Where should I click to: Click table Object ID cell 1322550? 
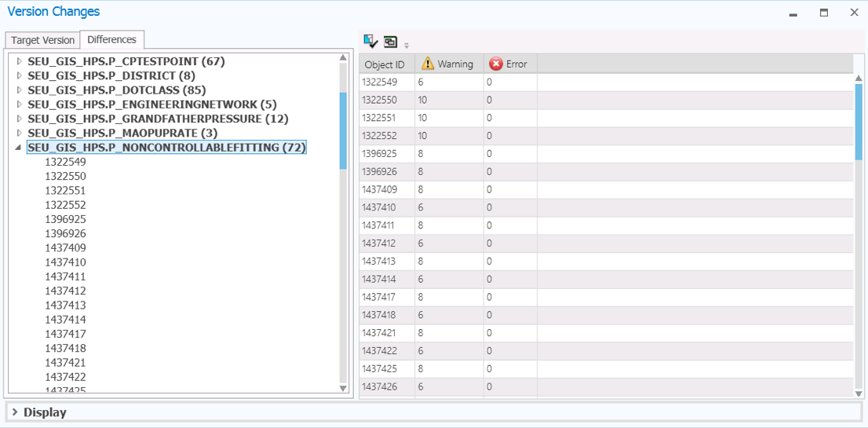point(386,101)
